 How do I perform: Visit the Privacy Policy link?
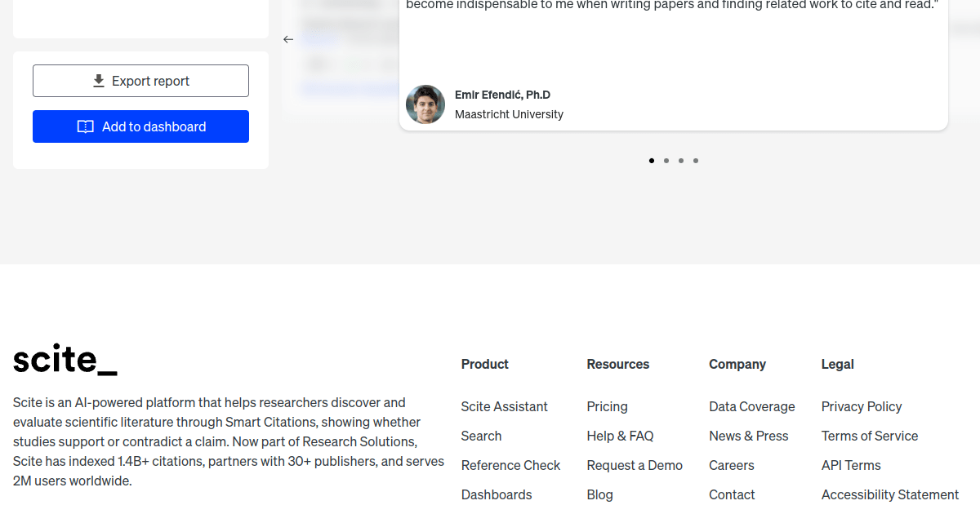coord(861,406)
